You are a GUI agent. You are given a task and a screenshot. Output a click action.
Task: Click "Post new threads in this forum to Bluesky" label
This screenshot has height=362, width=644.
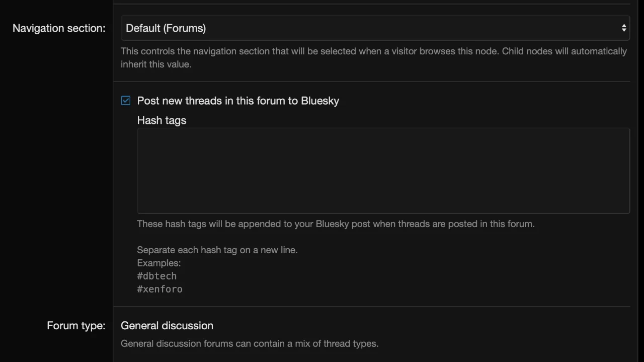pos(238,101)
